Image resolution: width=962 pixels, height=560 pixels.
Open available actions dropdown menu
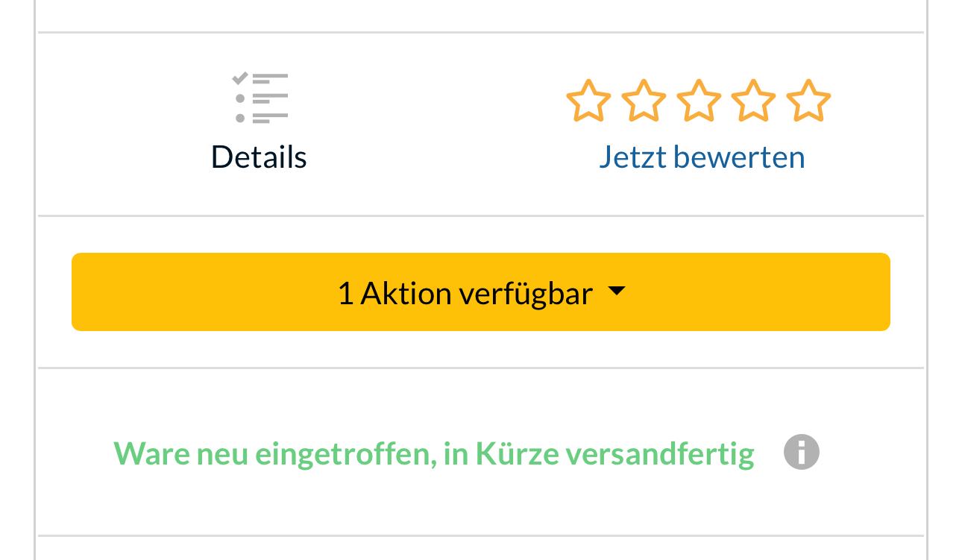(480, 292)
